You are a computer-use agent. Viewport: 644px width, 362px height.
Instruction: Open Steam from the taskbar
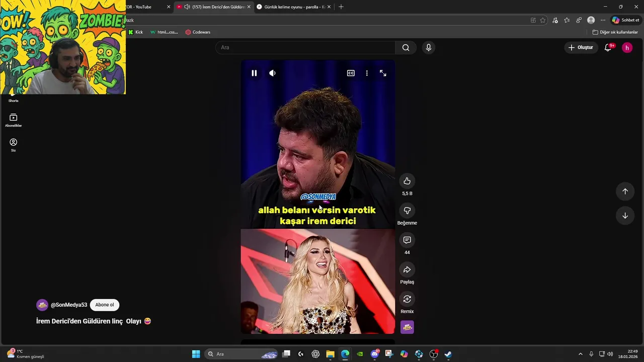coord(448,354)
